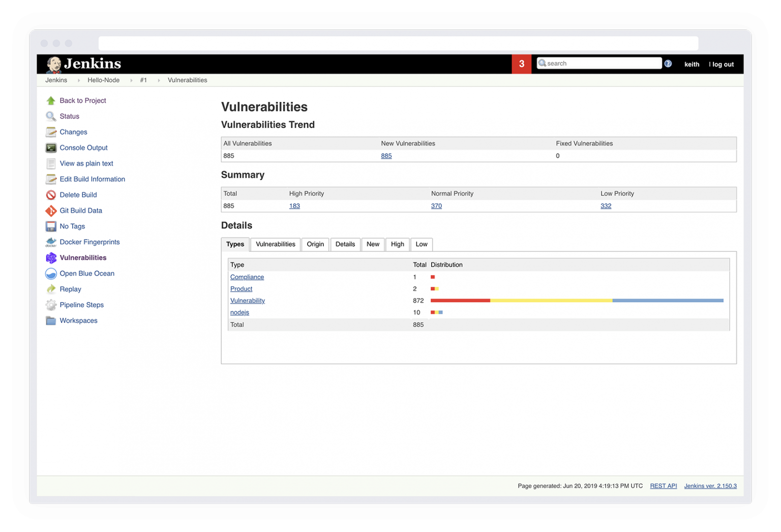Click the Replay icon in the sidebar
This screenshot has height=532, width=781.
click(51, 289)
